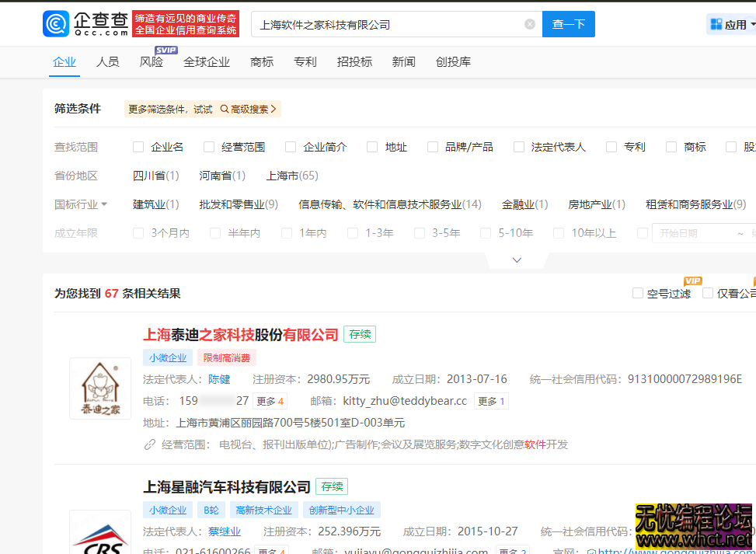Click the 企查查 logo icon

point(54,24)
